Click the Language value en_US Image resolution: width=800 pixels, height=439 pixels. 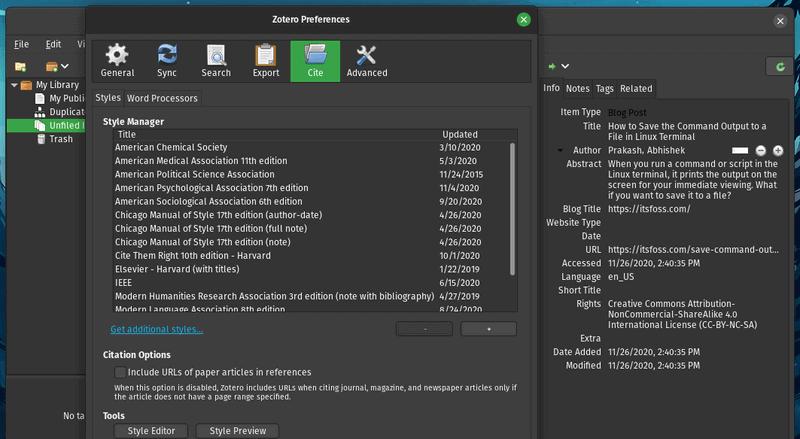click(621, 277)
